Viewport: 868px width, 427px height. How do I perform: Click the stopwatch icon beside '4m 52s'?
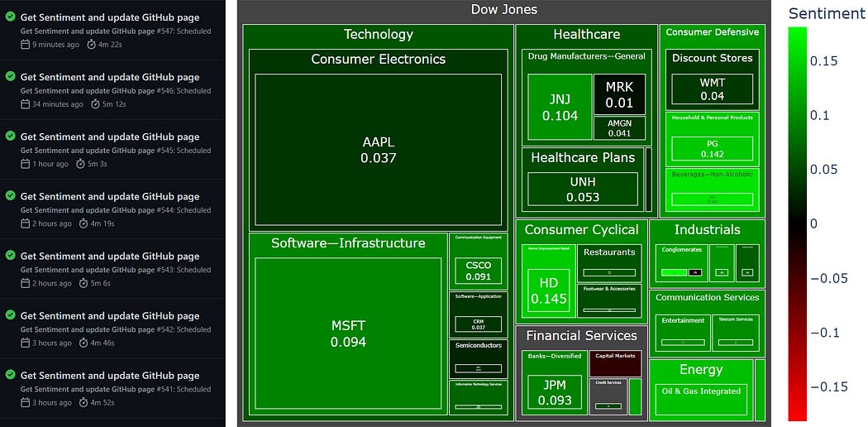83,403
